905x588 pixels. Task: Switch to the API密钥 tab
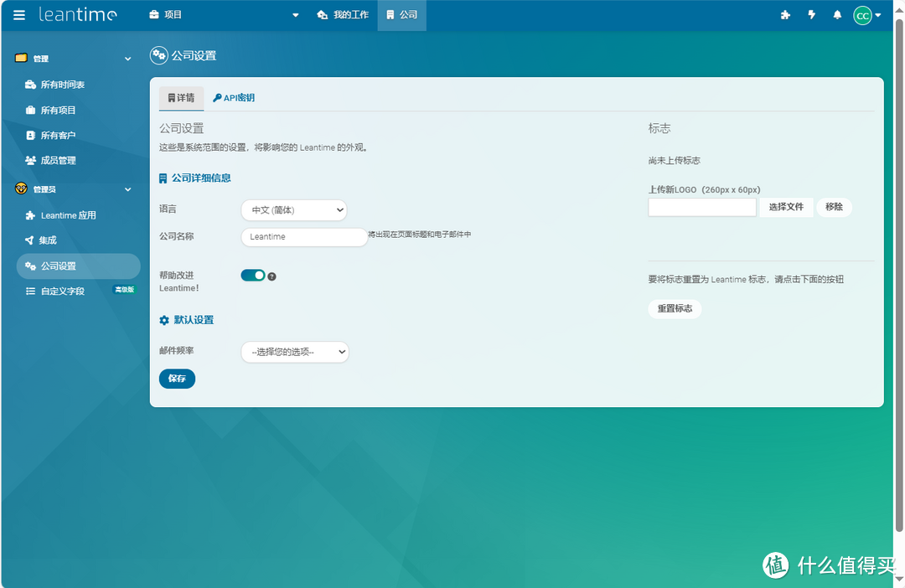234,97
